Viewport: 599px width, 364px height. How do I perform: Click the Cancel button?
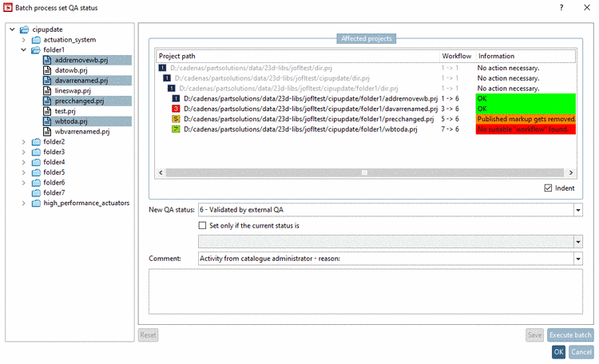click(x=581, y=352)
